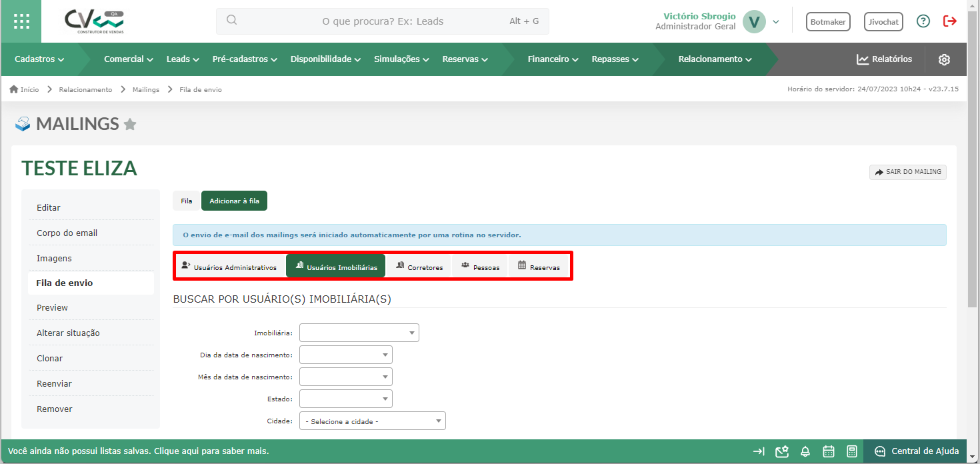Click Alterar situação in side menu
The height and width of the screenshot is (464, 980).
91,333
